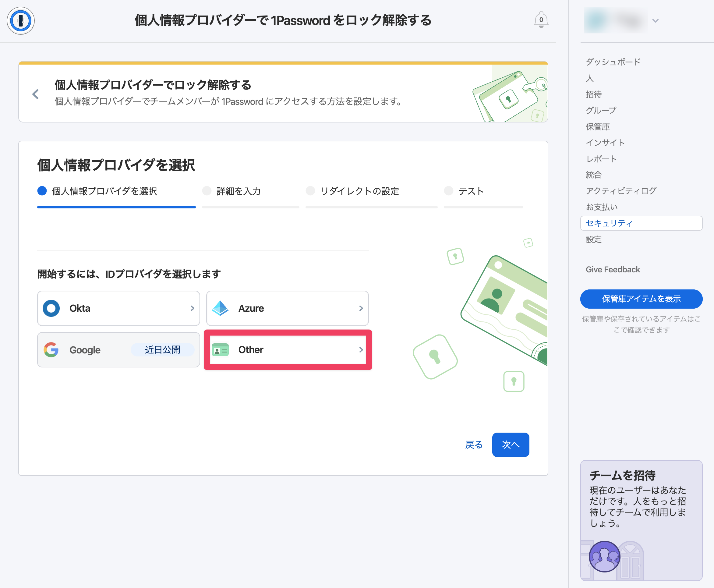The width and height of the screenshot is (714, 588).
Task: Click the 戻る link
Action: (474, 445)
